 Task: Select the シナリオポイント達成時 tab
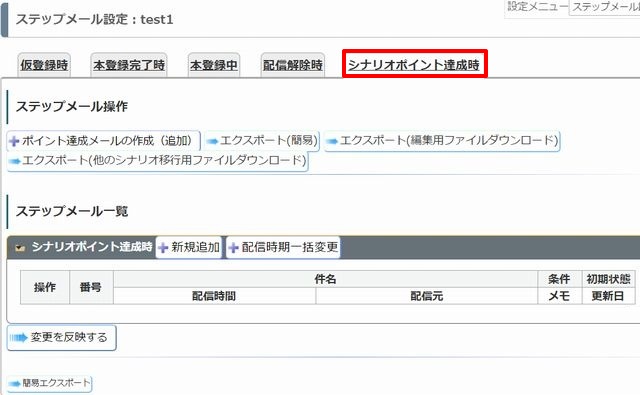[x=414, y=64]
